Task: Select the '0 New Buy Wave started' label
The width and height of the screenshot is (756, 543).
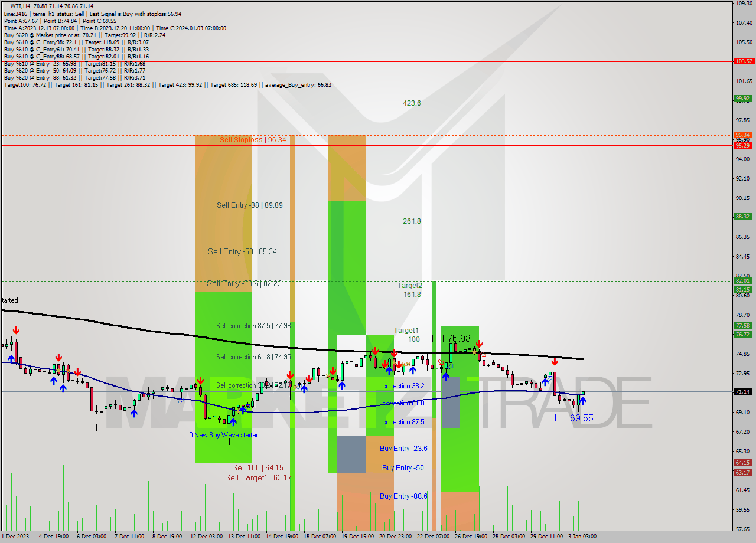Action: click(224, 435)
